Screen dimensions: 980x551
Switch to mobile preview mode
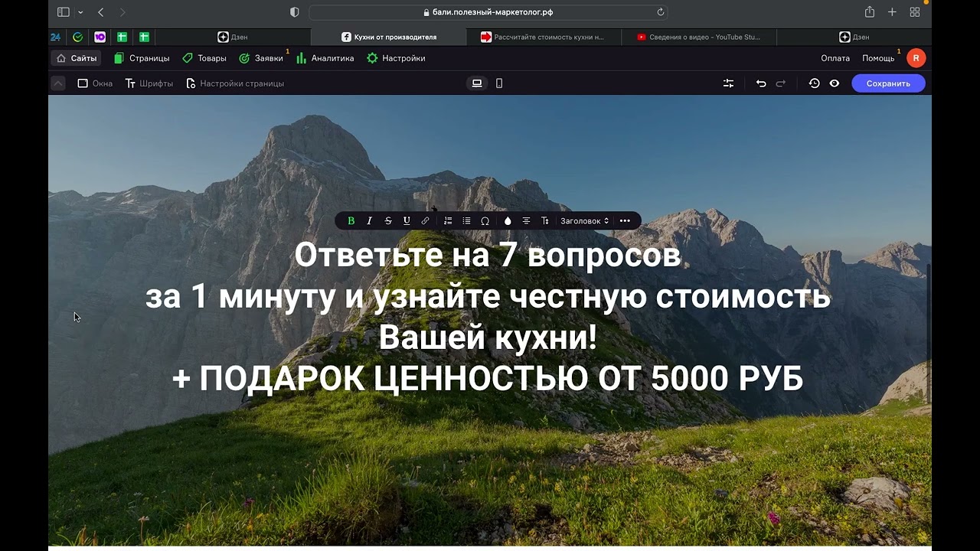[x=499, y=83]
